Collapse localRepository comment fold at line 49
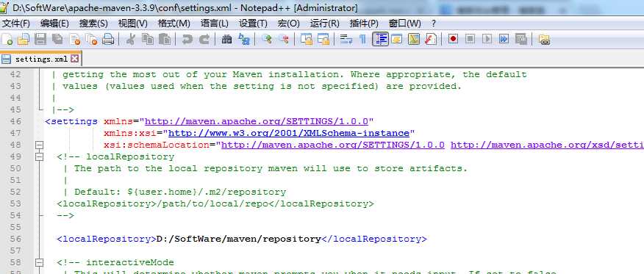The width and height of the screenshot is (644, 274). click(x=40, y=156)
